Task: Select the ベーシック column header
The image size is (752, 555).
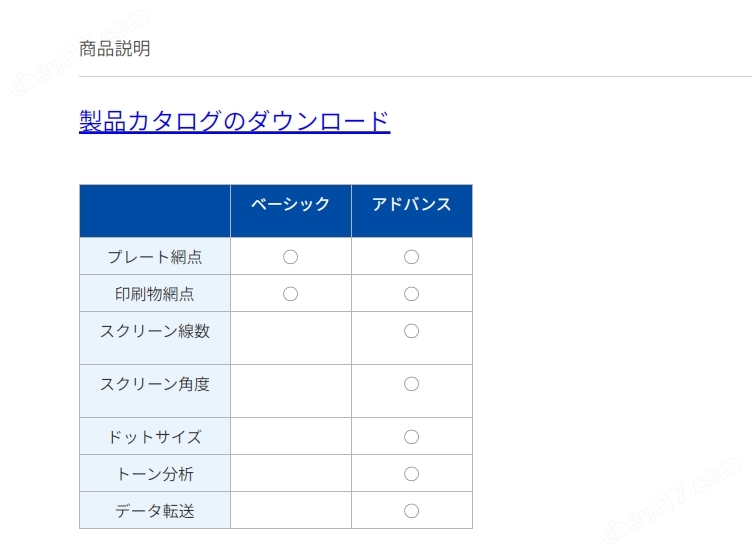Action: (x=291, y=204)
